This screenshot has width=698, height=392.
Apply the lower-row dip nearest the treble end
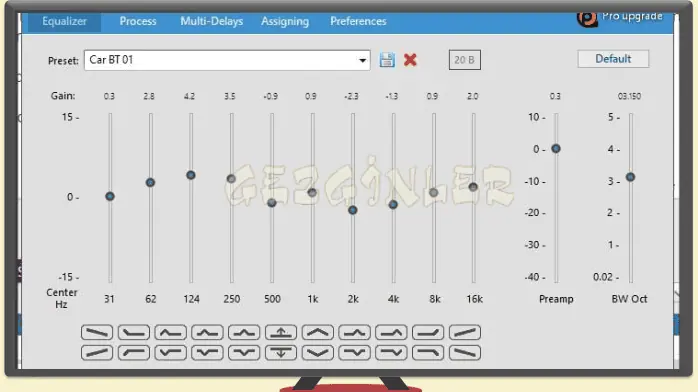391,353
